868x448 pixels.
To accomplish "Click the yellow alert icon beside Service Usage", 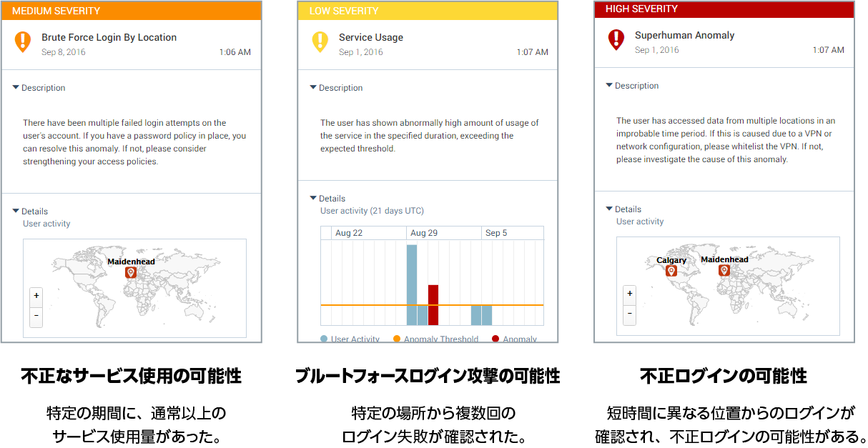I will click(x=320, y=41).
